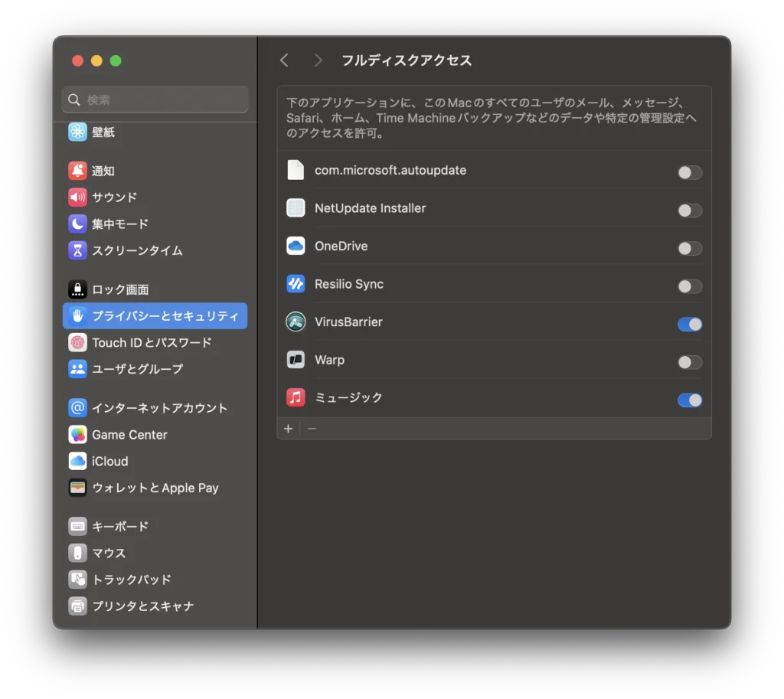Turn off the ミュージック switch
The image size is (784, 699).
(690, 400)
